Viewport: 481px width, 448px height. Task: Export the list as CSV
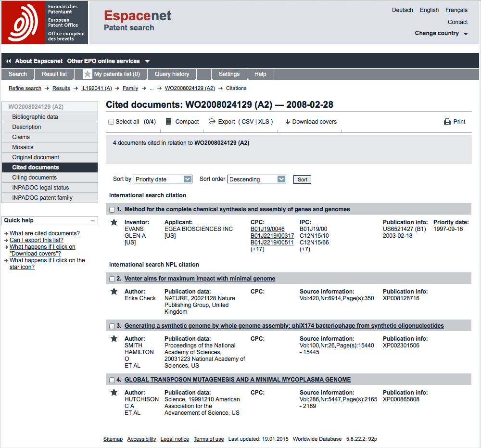[x=247, y=122]
